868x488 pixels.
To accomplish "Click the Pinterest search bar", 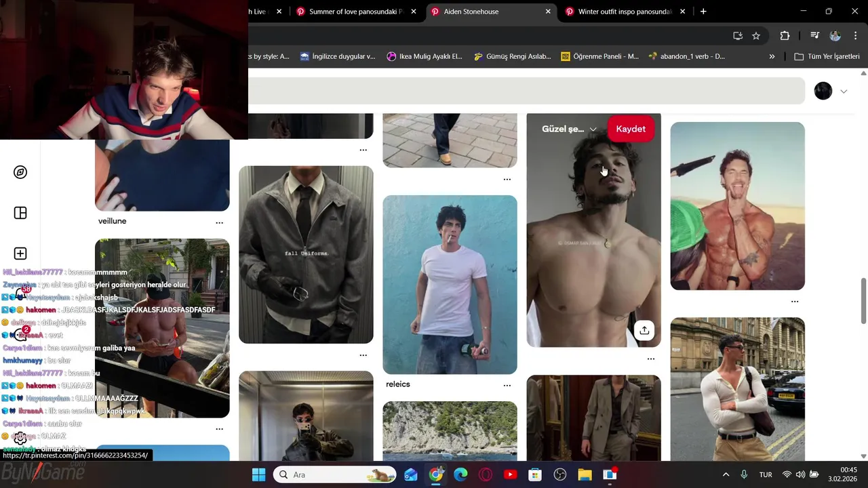I will pos(526,91).
